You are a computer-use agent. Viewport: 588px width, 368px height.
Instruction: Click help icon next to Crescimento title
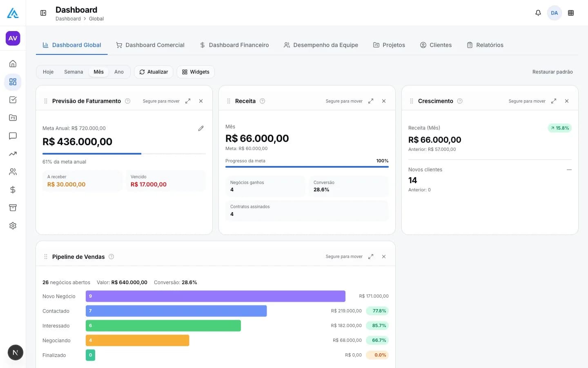click(x=460, y=101)
